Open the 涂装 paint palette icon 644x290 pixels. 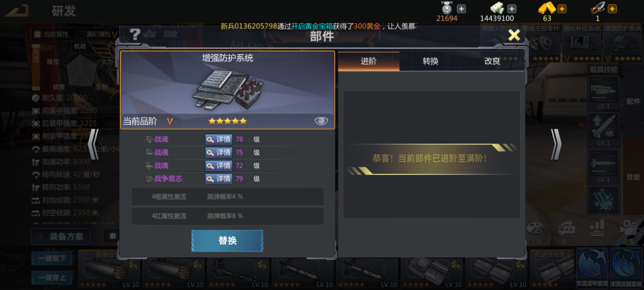point(535,233)
